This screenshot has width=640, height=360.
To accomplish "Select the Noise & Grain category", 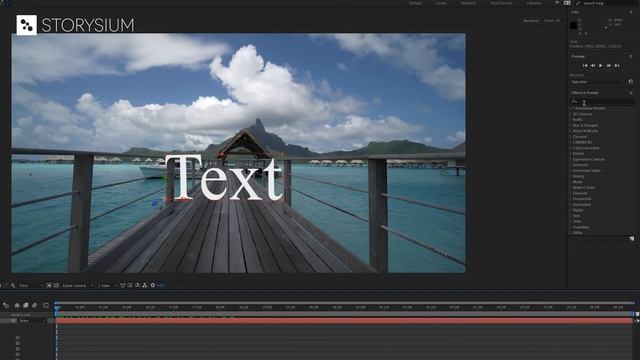I will pos(584,187).
